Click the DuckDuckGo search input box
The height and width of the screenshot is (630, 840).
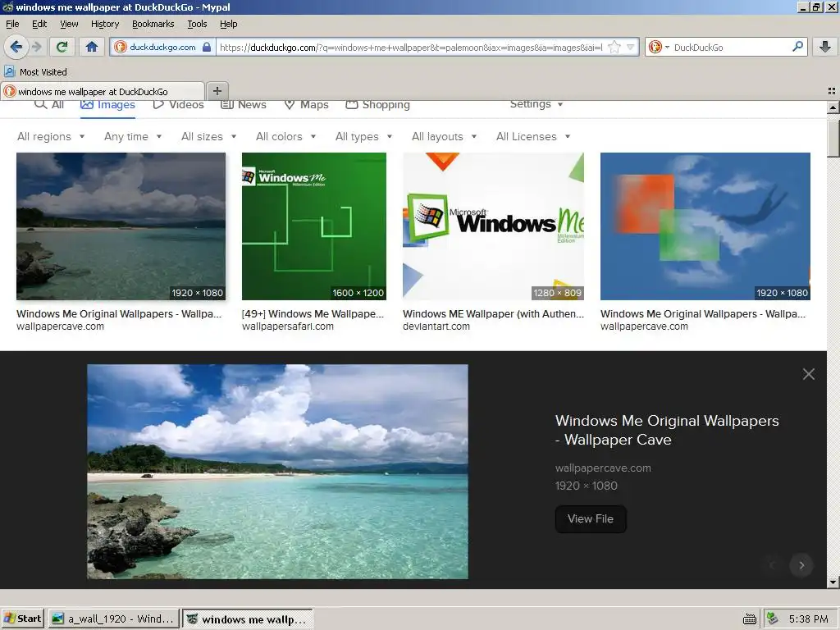pyautogui.click(x=730, y=47)
